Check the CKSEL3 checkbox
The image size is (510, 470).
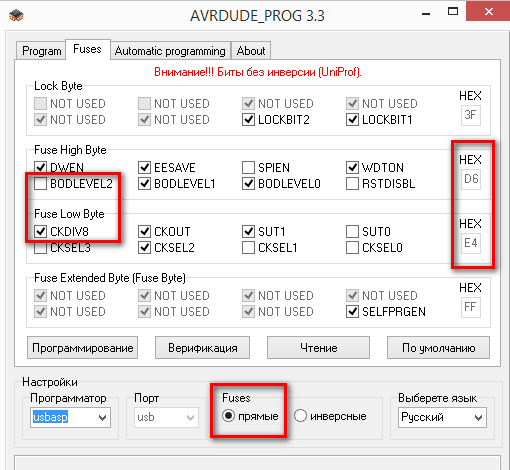coord(40,247)
